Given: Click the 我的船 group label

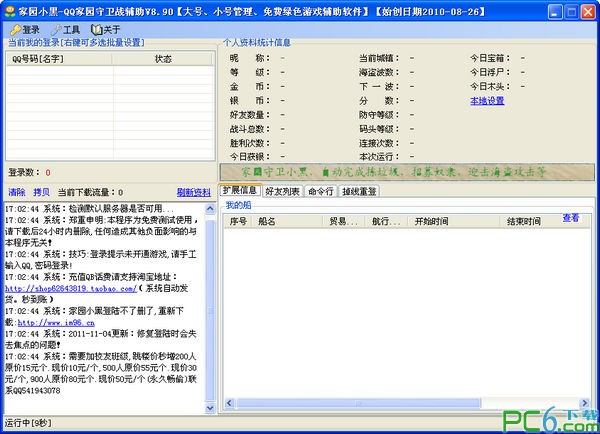Looking at the screenshot, I should (x=238, y=205).
